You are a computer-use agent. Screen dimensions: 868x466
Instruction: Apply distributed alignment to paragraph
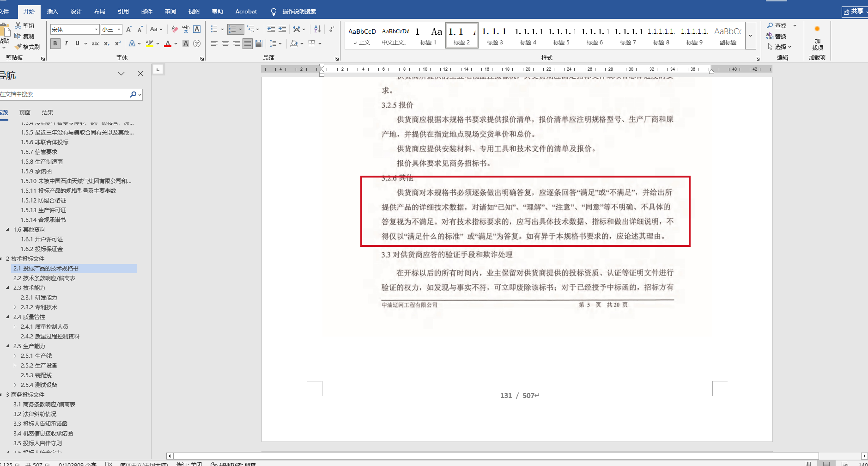point(259,43)
